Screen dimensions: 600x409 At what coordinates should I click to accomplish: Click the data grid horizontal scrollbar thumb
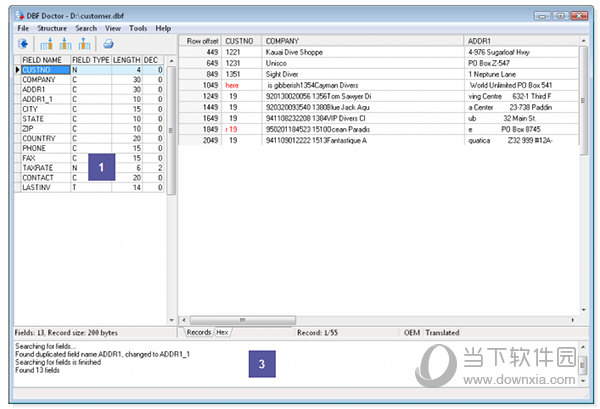pos(243,320)
